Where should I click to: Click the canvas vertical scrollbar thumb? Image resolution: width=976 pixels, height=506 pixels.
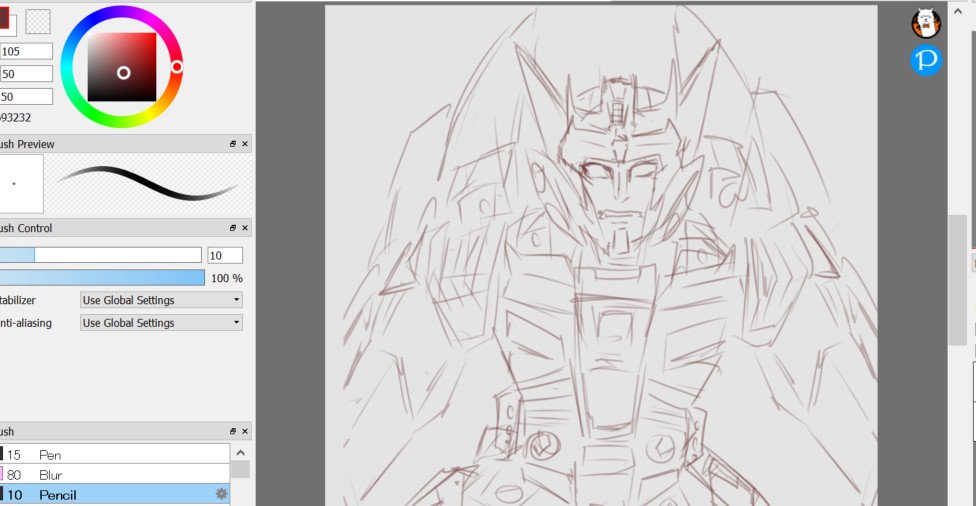point(957,279)
